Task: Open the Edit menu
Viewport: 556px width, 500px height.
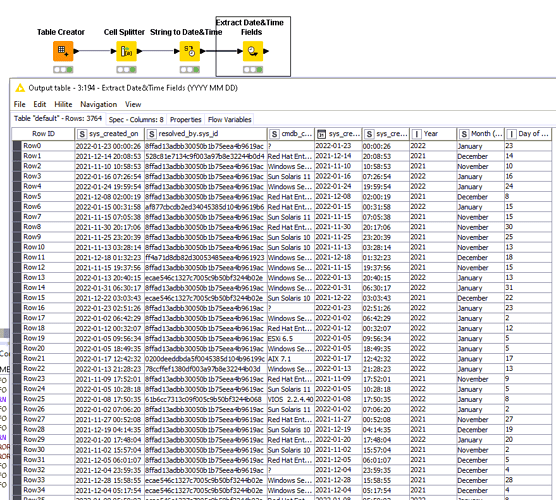Action: coord(40,104)
